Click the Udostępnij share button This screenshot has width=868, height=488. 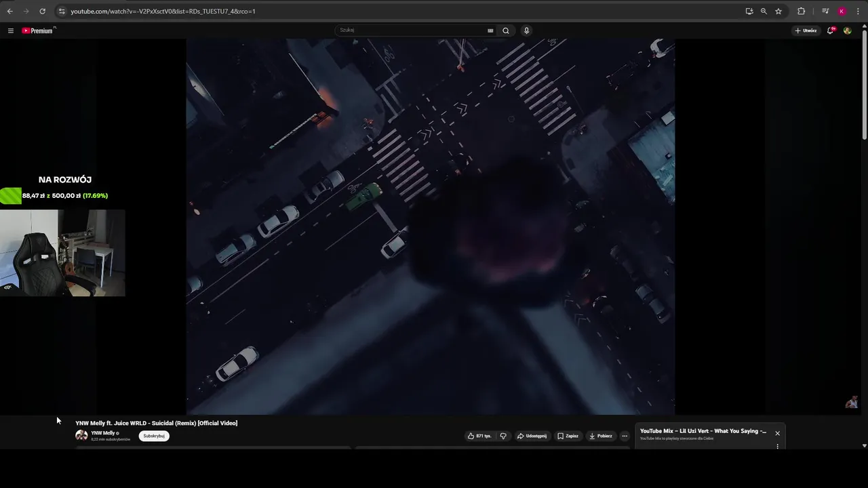tap(532, 436)
